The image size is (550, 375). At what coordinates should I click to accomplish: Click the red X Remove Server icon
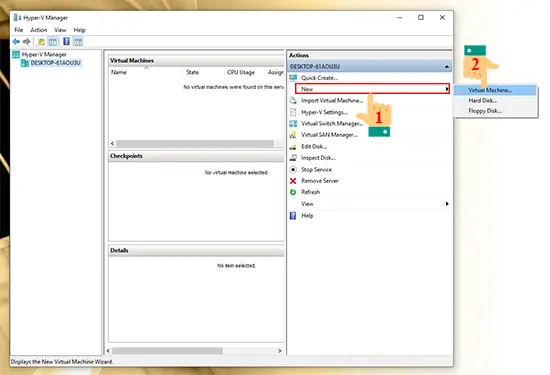[x=293, y=181]
